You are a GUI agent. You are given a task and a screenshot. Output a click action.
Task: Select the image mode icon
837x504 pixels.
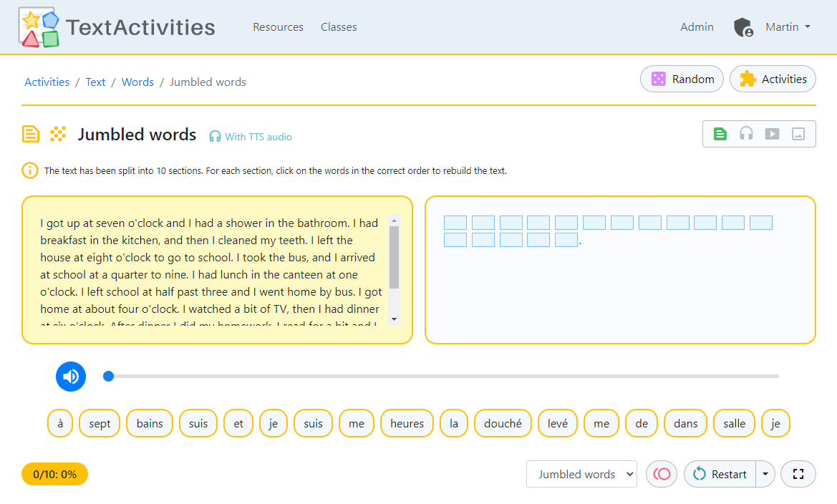tap(798, 133)
